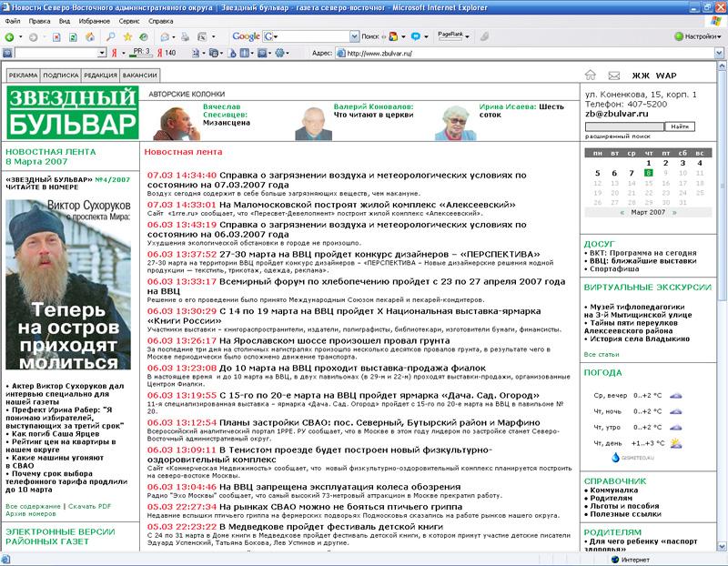Go to the browser Home page icon
The image size is (728, 566).
(x=90, y=37)
